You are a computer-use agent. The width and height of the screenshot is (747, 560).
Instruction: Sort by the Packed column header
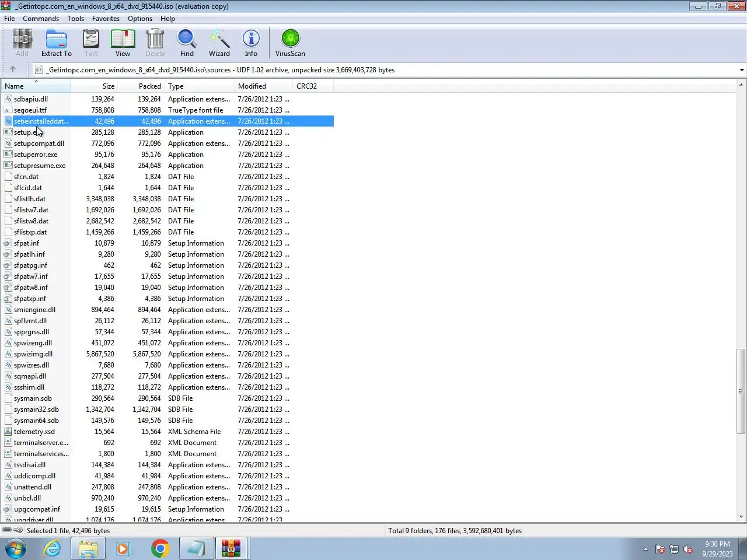tap(141, 86)
